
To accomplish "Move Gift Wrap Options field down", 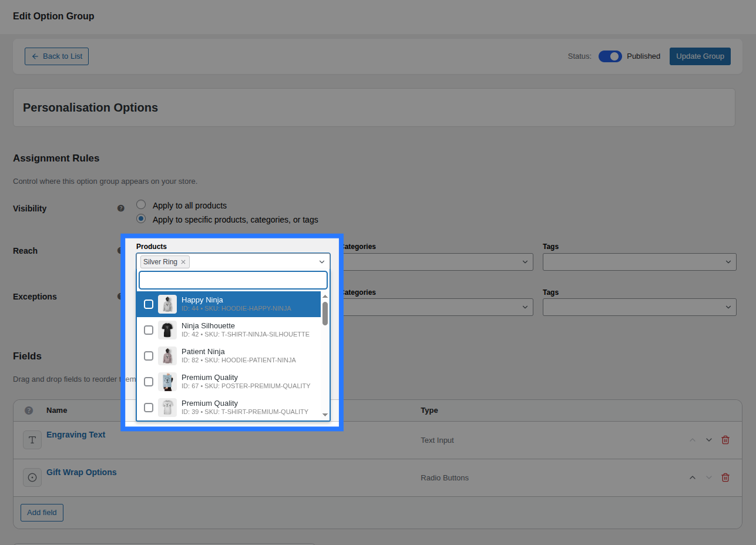I will (709, 477).
